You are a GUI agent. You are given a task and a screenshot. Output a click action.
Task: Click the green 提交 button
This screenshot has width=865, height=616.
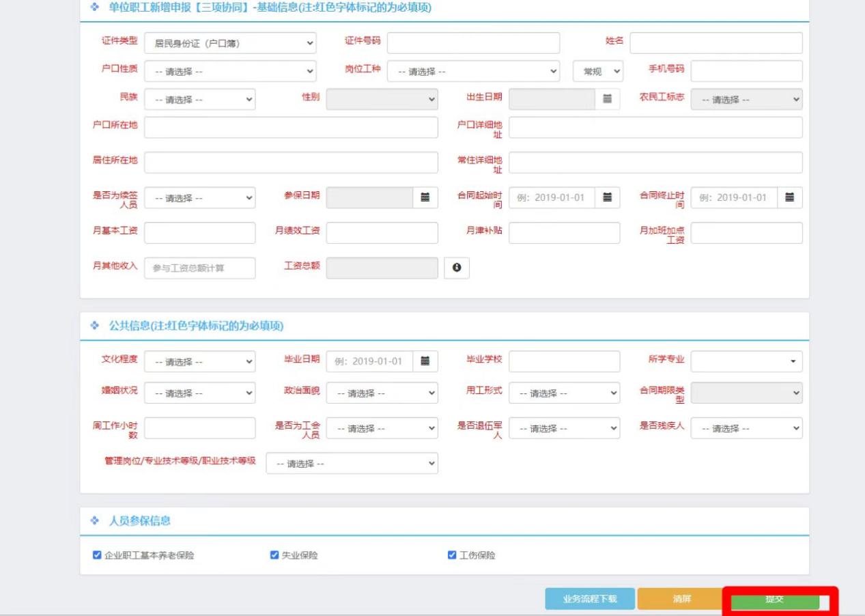click(x=774, y=599)
